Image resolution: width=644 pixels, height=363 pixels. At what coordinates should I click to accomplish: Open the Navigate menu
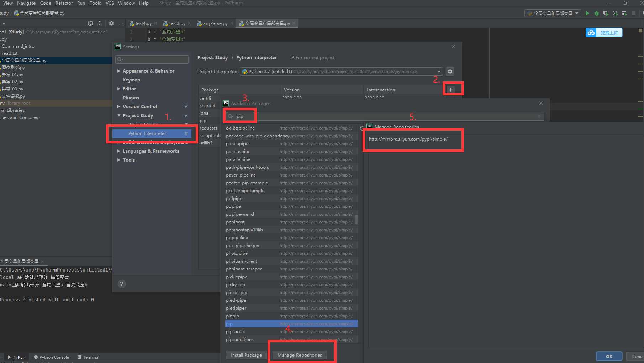[26, 3]
